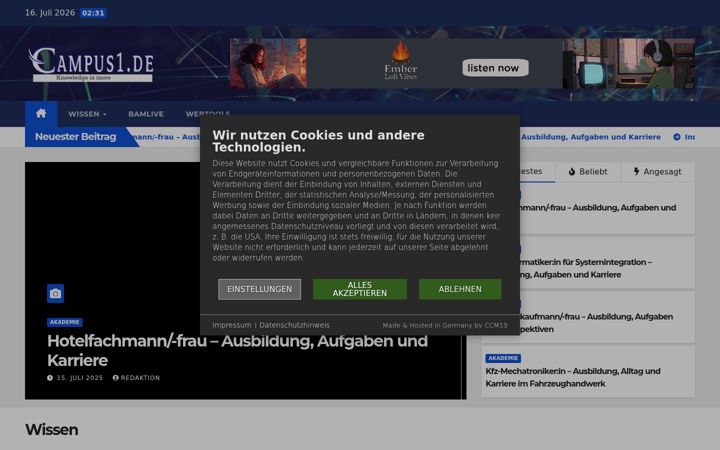Open cookie Einstellungen

point(259,289)
